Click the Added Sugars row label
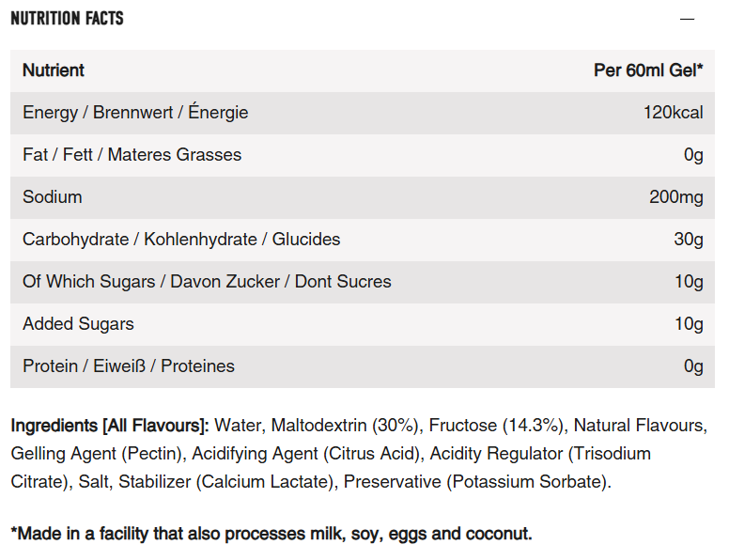This screenshot has height=560, width=729. (x=78, y=324)
